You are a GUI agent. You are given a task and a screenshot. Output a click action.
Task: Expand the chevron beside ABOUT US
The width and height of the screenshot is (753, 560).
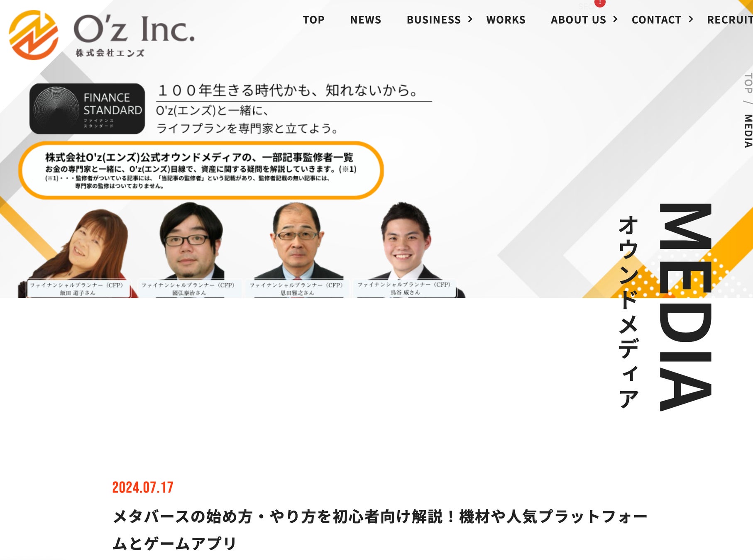(x=616, y=19)
